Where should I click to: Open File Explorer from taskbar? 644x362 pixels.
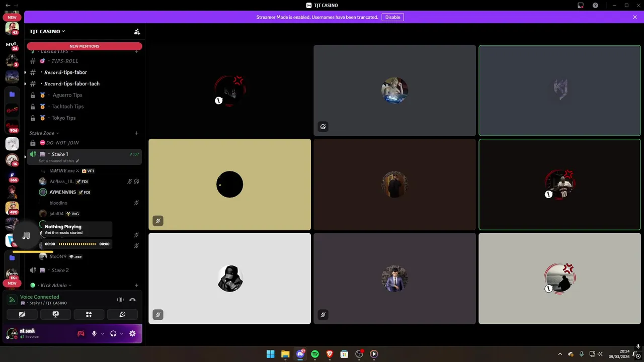point(285,354)
